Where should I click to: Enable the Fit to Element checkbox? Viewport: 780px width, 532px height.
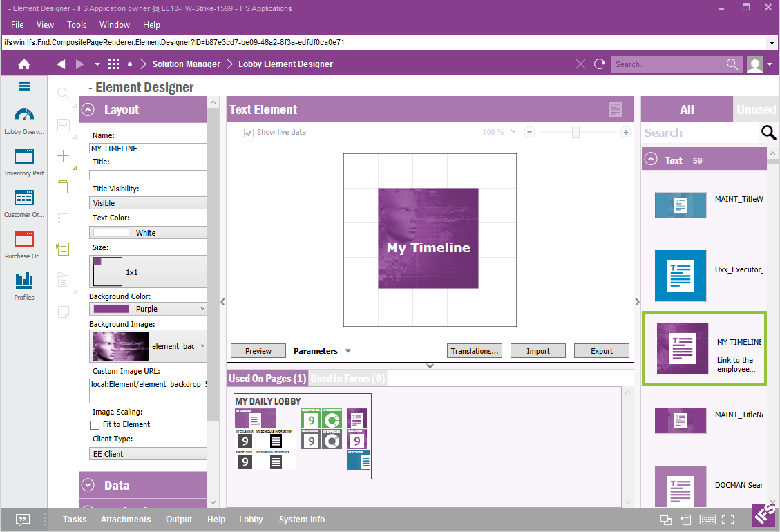(95, 425)
